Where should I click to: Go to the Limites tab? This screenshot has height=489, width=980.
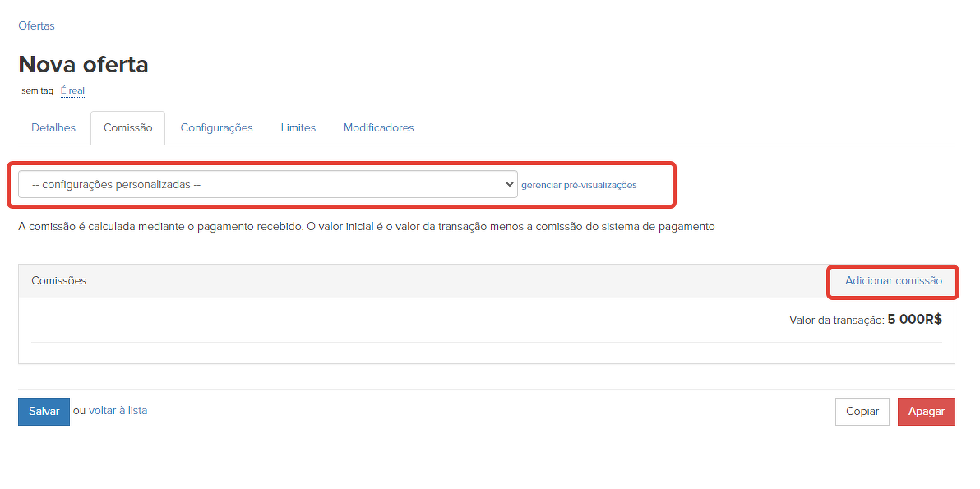(x=298, y=128)
